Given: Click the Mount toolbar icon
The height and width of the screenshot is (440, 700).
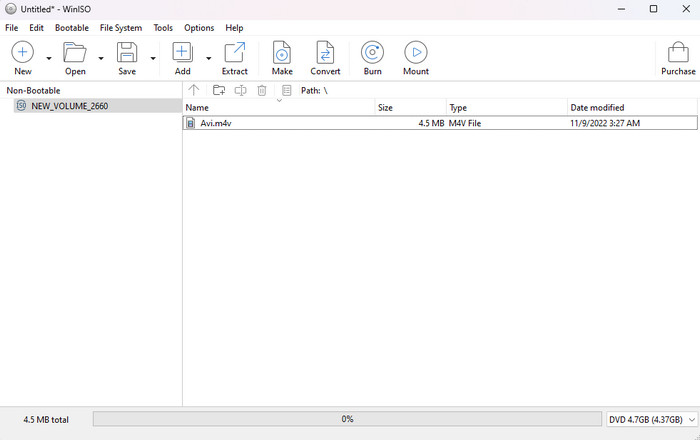Looking at the screenshot, I should pyautogui.click(x=416, y=52).
